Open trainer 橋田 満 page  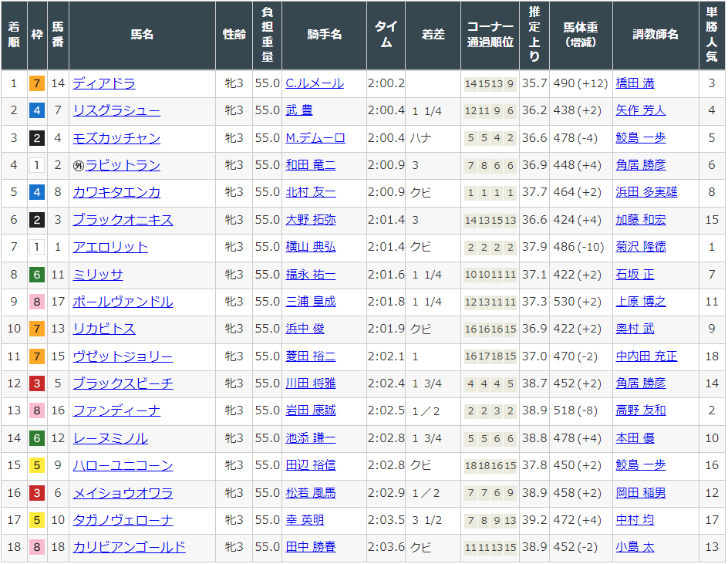pos(635,83)
